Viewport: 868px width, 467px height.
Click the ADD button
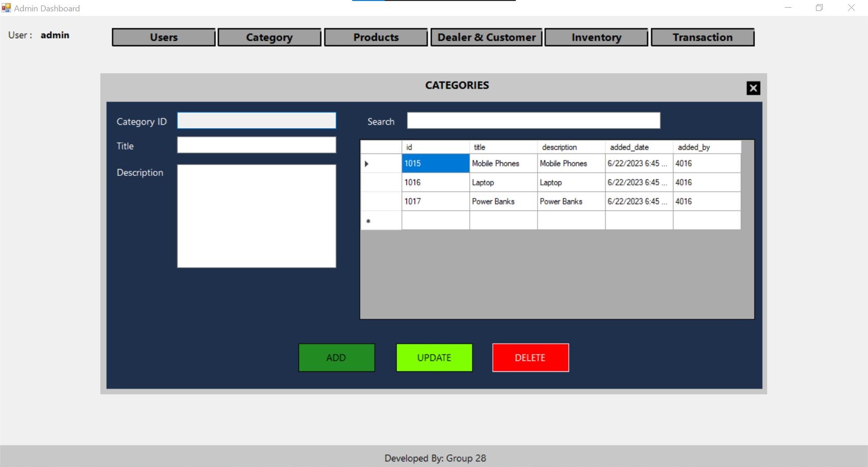336,358
